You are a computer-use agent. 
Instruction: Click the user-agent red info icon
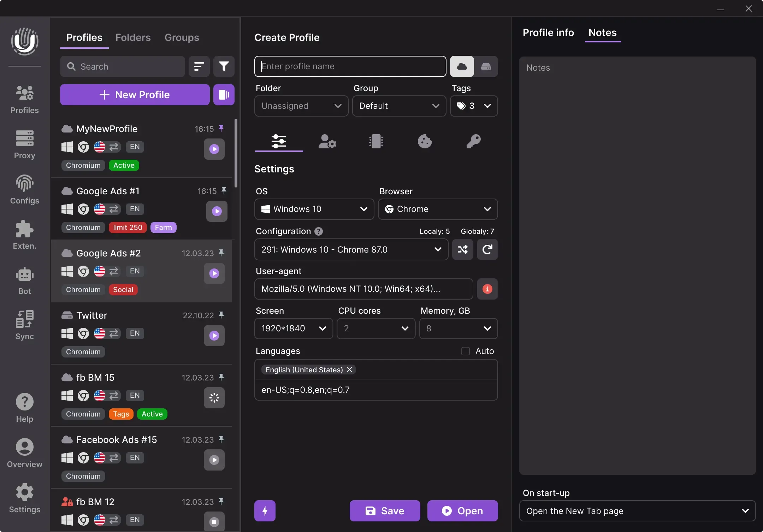487,289
